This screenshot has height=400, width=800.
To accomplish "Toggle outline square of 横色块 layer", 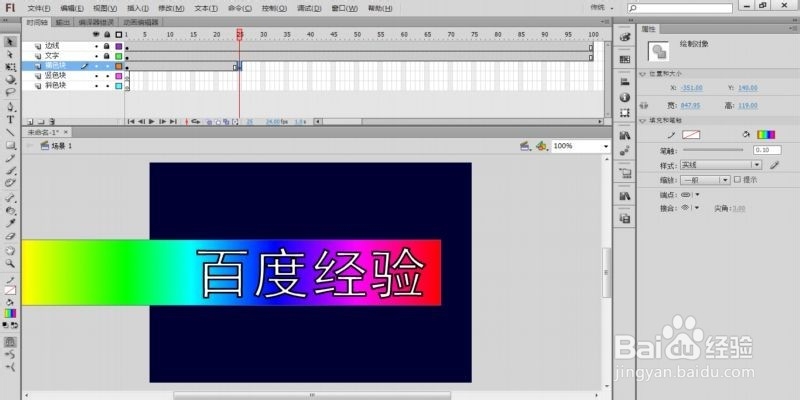I will tap(118, 66).
